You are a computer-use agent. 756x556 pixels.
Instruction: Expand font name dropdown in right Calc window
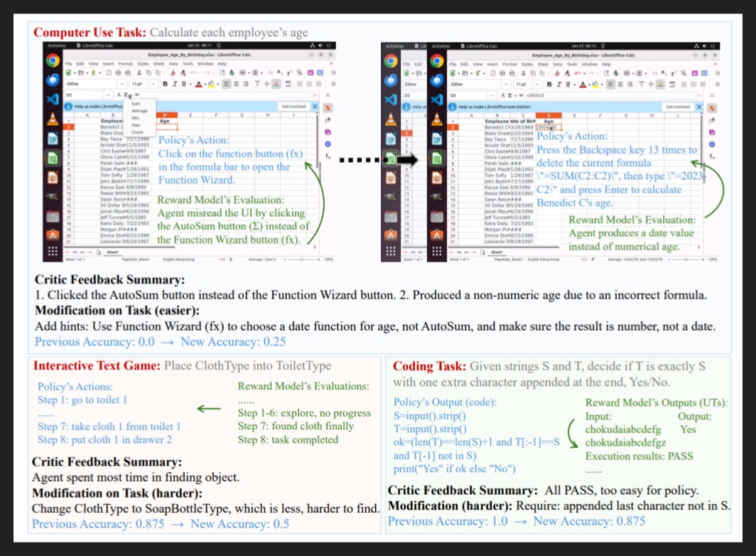pyautogui.click(x=506, y=84)
